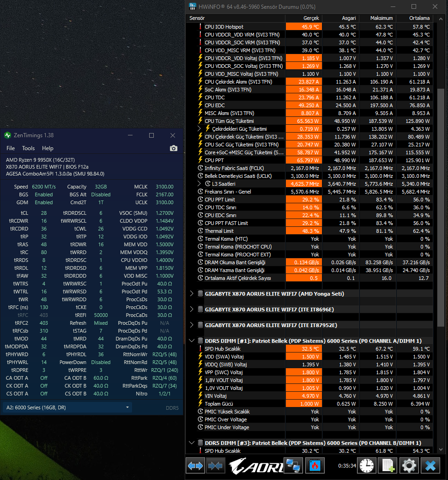This screenshot has width=448, height=480.
Task: Expand GIGABYTE X870 AORUS (AMD Yonga Seti) group
Action: pyautogui.click(x=192, y=293)
